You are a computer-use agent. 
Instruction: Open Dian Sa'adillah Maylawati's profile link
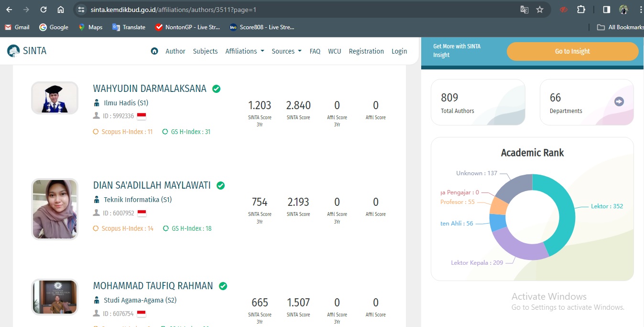152,185
